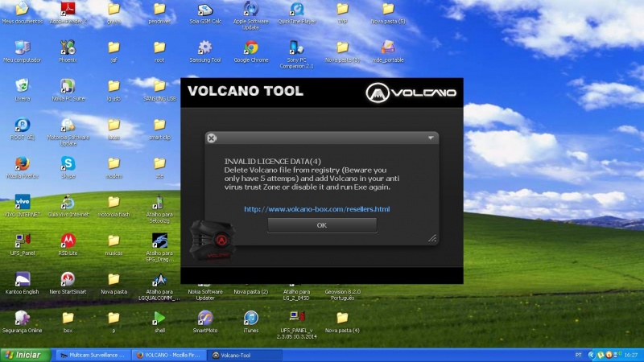
Task: Select Motorola Software Update icon
Action: click(68, 132)
